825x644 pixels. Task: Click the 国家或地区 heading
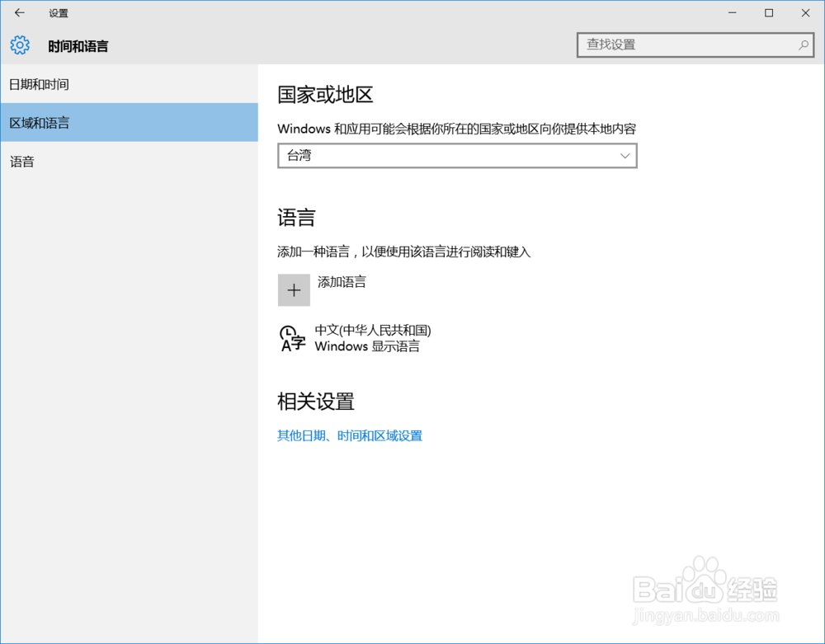(x=325, y=95)
